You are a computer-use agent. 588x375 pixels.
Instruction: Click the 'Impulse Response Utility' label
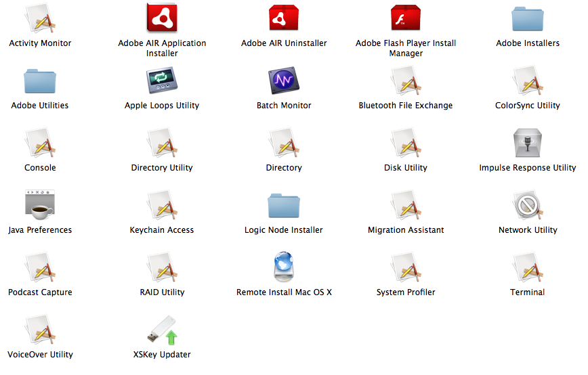coord(528,168)
